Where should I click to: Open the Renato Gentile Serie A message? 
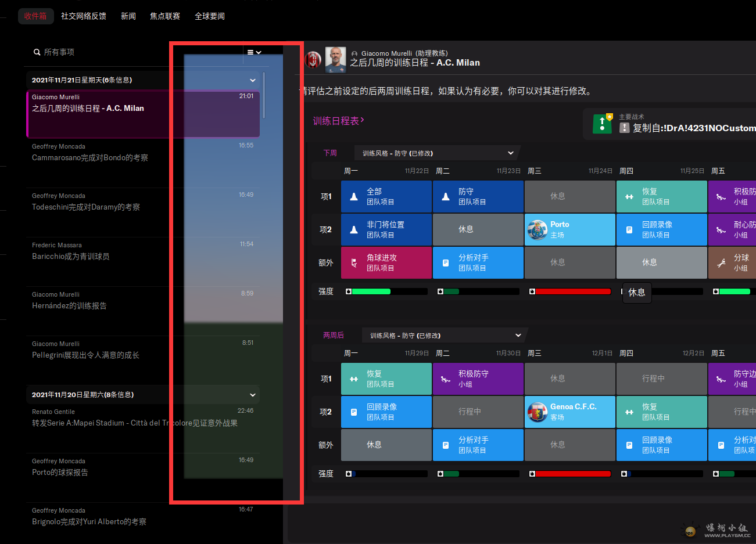[143, 428]
